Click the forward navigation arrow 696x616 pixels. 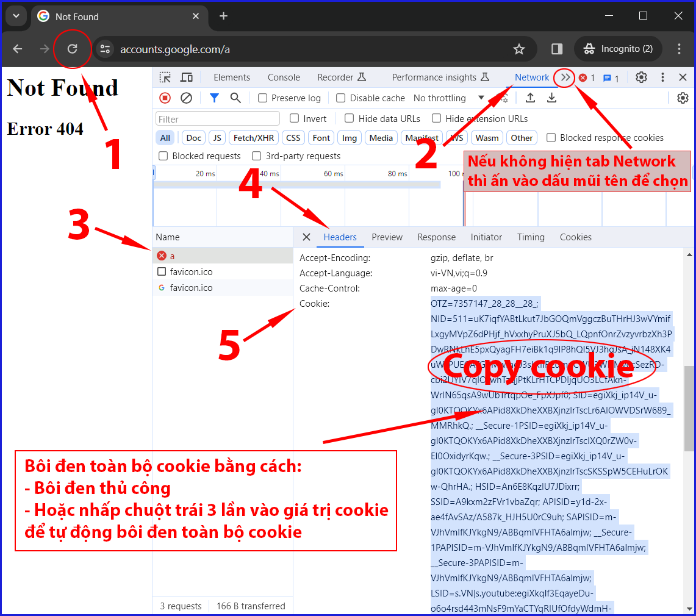pos(45,49)
